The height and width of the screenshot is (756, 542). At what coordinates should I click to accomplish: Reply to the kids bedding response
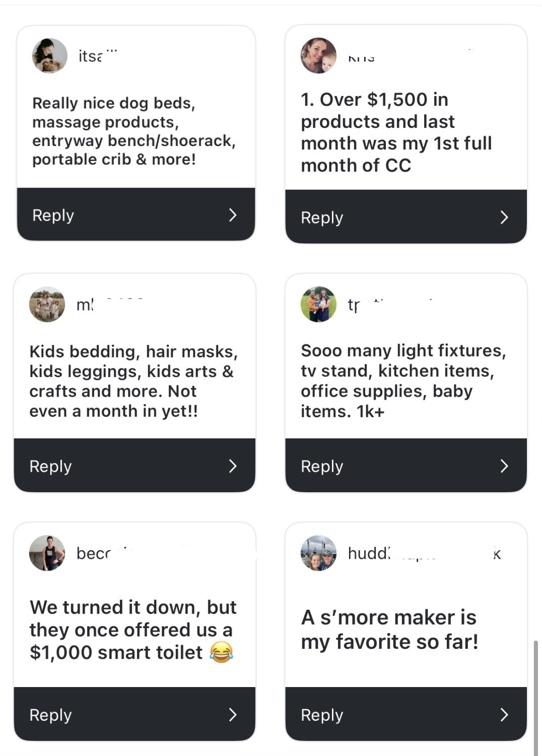coord(50,466)
